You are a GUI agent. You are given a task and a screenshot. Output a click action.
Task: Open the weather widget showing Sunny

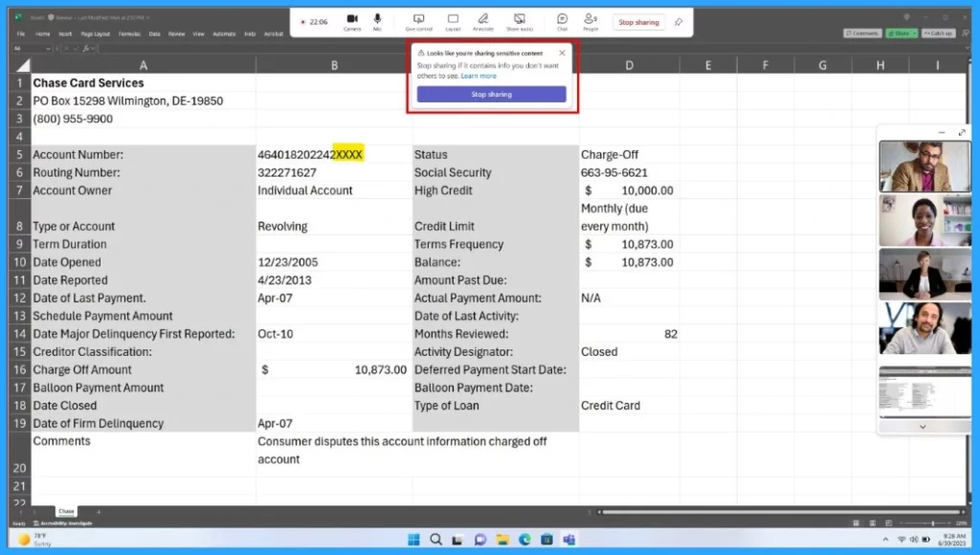pos(35,540)
